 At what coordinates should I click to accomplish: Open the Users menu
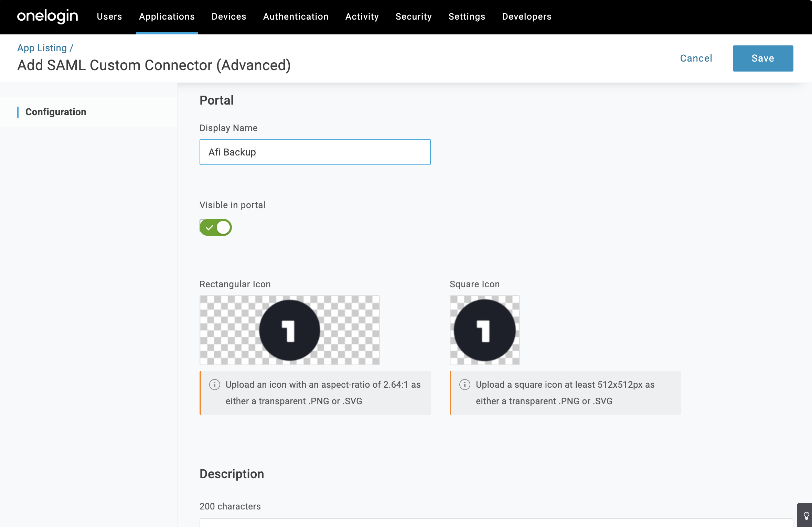[x=109, y=17]
